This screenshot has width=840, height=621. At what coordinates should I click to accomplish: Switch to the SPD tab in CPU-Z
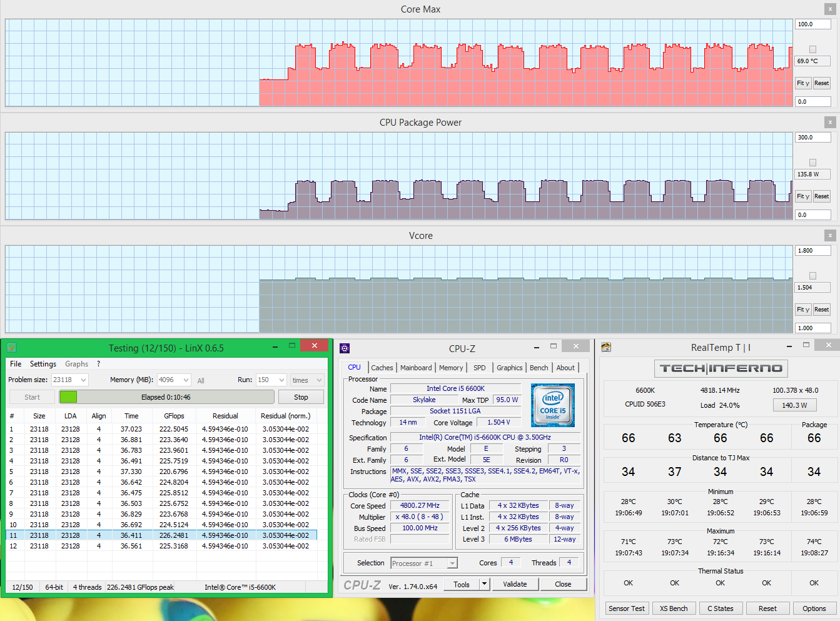[x=480, y=368]
